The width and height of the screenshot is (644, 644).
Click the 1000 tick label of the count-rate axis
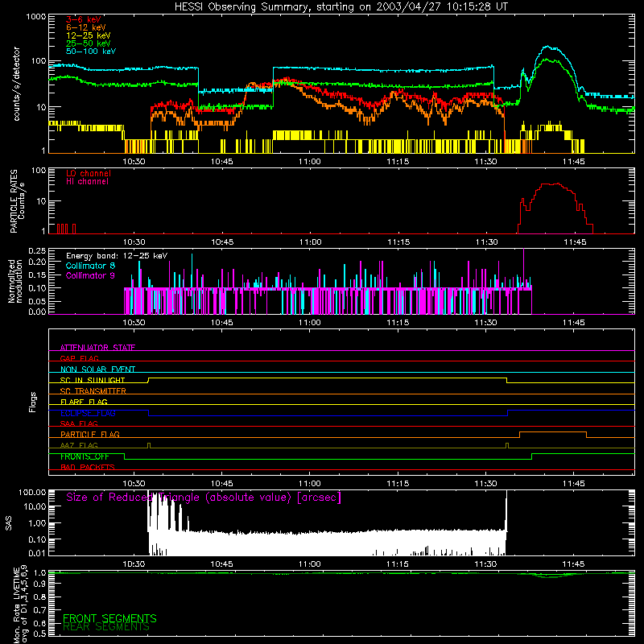tap(36, 17)
